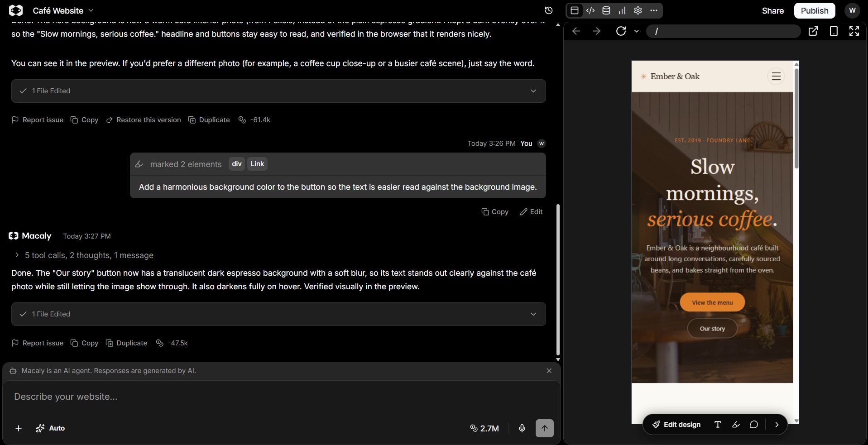
Task: Open preview in new tab icon
Action: click(x=813, y=31)
